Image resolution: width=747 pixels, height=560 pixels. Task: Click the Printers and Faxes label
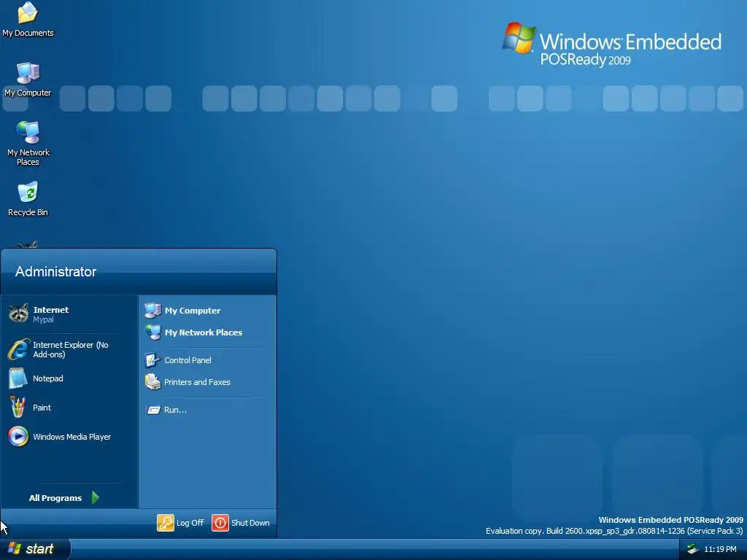coord(197,382)
